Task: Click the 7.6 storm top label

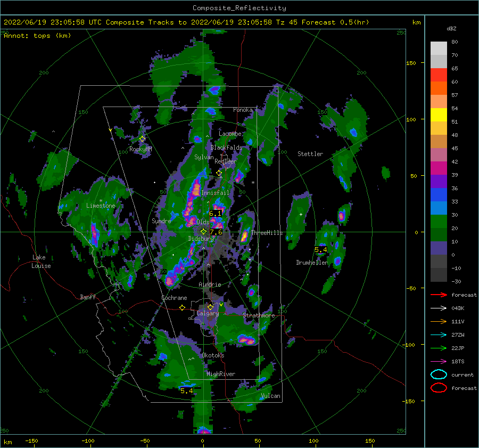Action: pos(216,232)
